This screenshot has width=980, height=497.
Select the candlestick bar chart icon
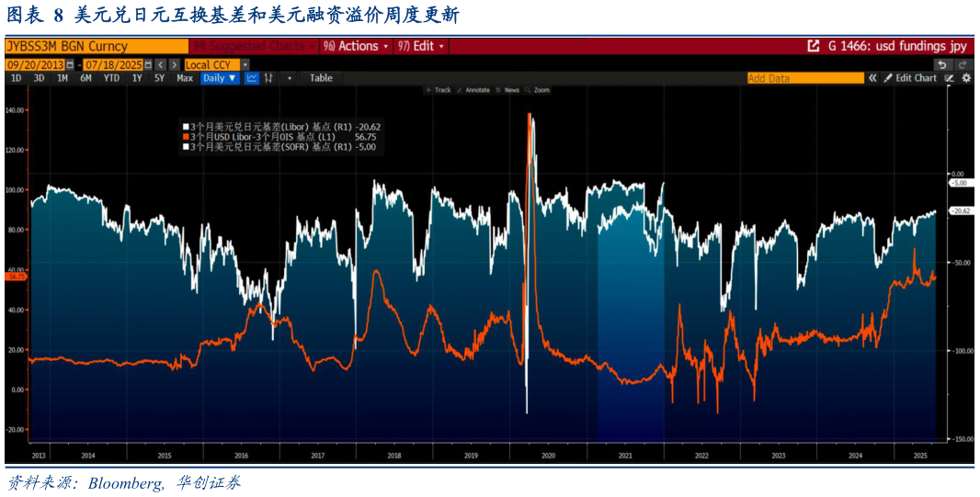[x=269, y=78]
